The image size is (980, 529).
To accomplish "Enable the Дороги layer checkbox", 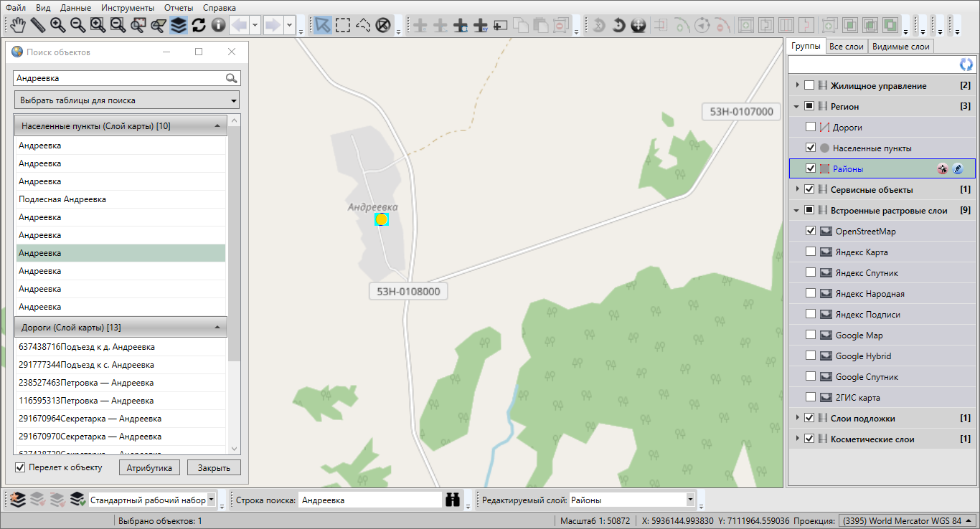I will 811,127.
